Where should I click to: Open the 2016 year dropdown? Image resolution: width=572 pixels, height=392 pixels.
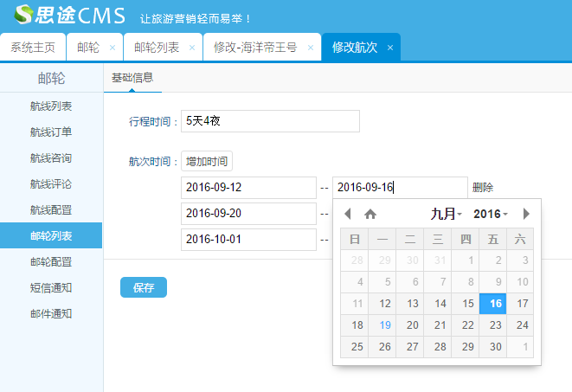(x=491, y=214)
